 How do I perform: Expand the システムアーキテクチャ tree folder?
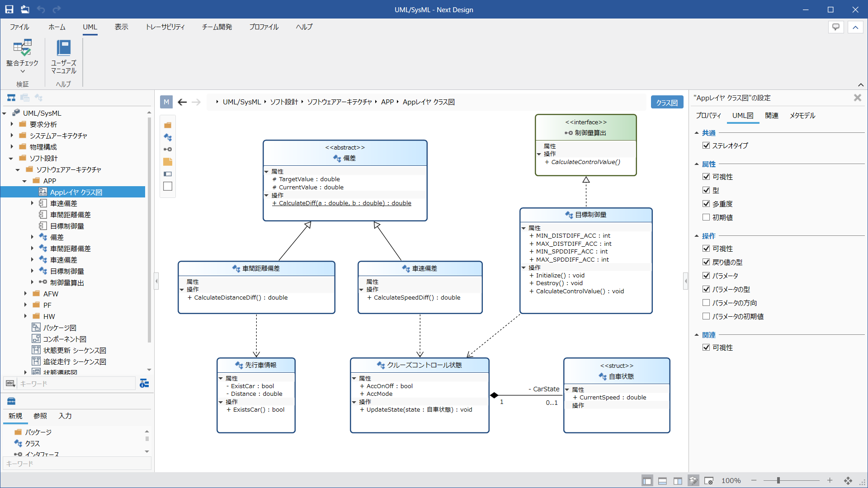tap(12, 136)
